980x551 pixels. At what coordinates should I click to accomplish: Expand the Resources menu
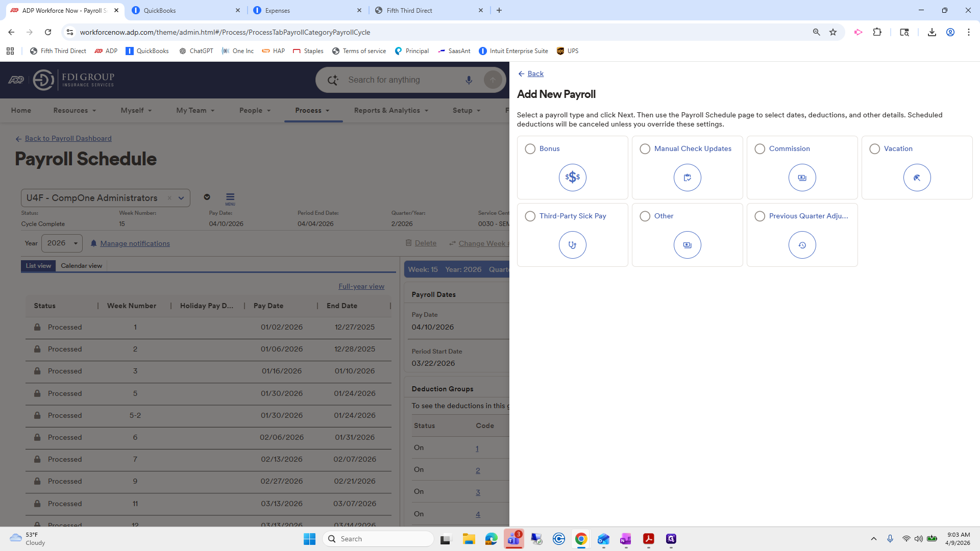75,110
